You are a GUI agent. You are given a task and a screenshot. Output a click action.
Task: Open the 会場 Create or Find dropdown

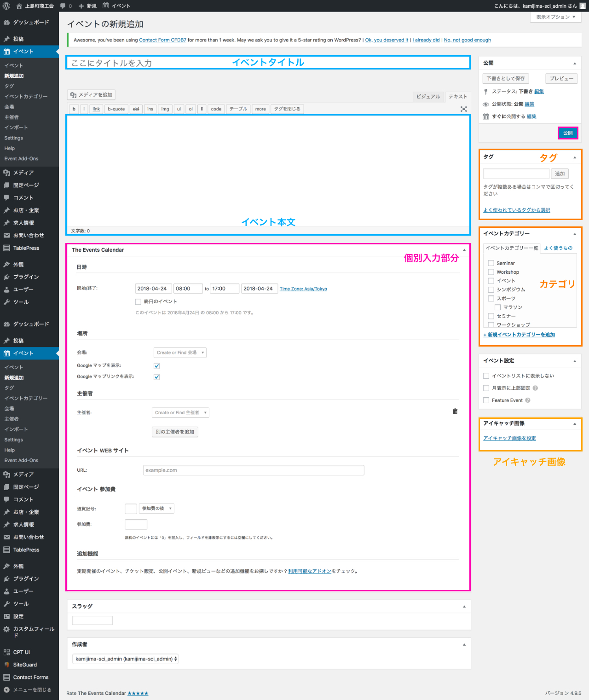pos(180,353)
